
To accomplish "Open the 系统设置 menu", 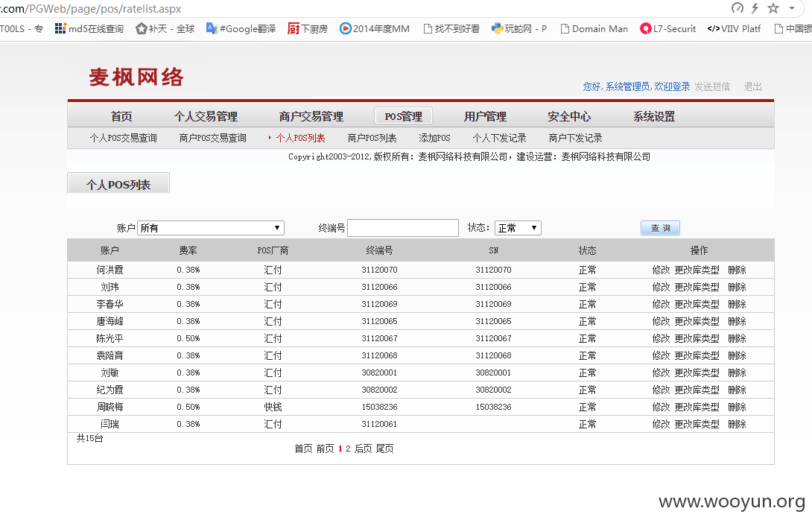I will point(654,116).
